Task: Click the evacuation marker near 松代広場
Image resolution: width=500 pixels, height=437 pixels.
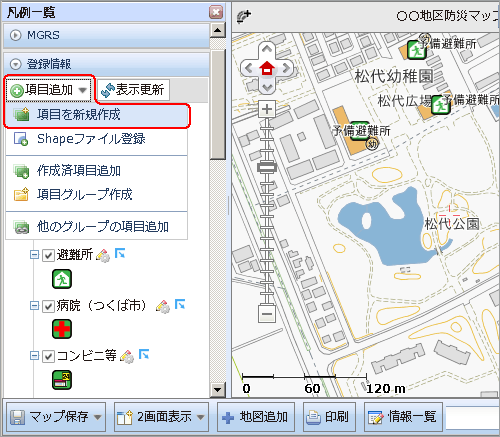Action: (441, 105)
